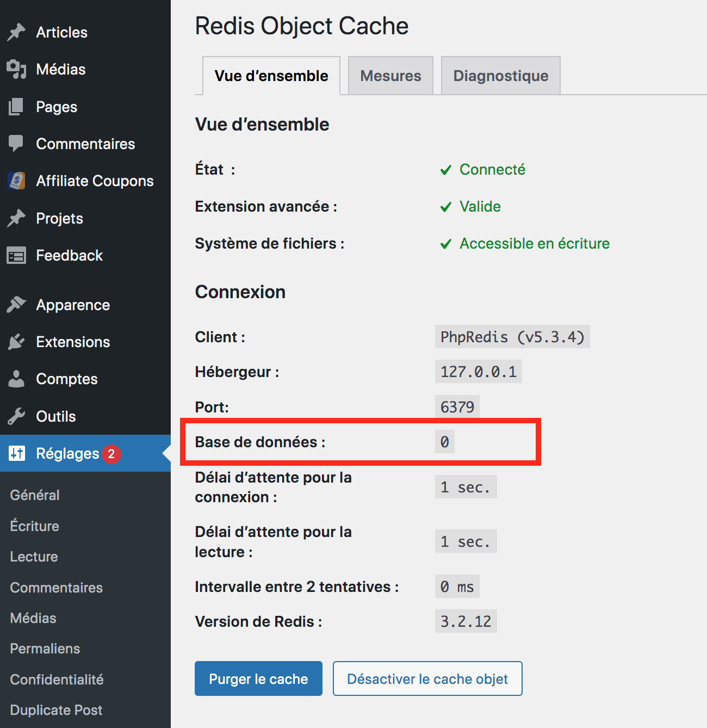Viewport: 707px width, 728px height.
Task: Go to Permaliens settings submenu
Action: pyautogui.click(x=45, y=649)
